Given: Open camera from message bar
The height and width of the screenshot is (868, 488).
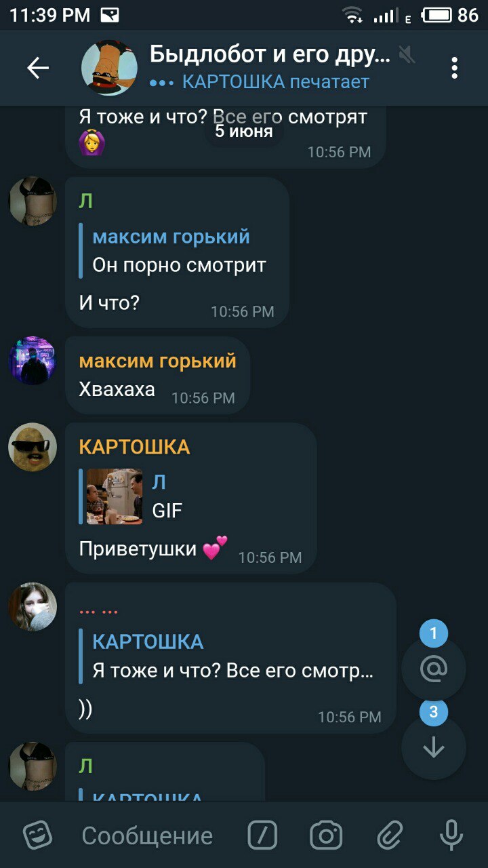Looking at the screenshot, I should pos(326,835).
